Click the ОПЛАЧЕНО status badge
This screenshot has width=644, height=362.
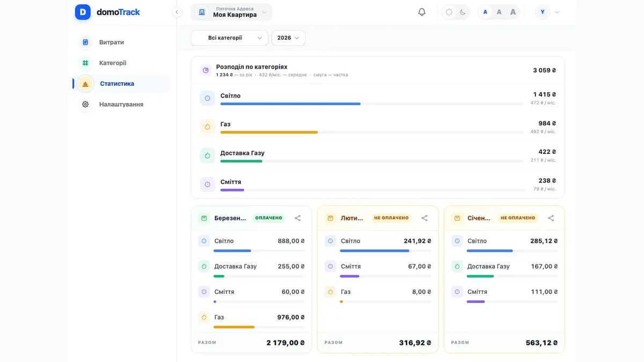(x=268, y=218)
